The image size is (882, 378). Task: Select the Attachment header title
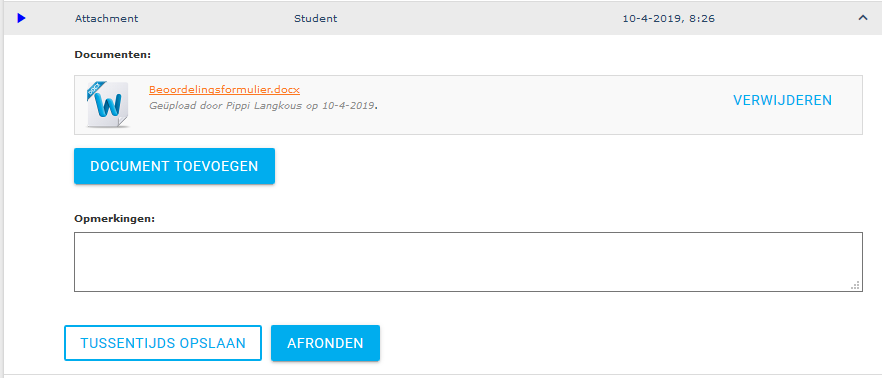(x=106, y=19)
